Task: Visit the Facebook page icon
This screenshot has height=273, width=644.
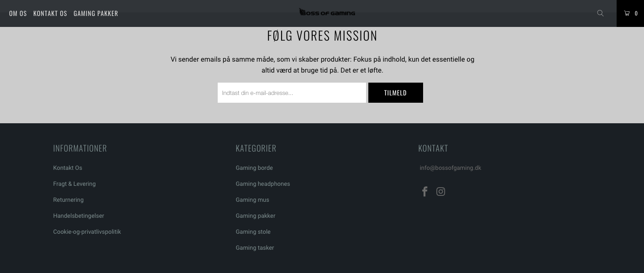Action: coord(424,192)
